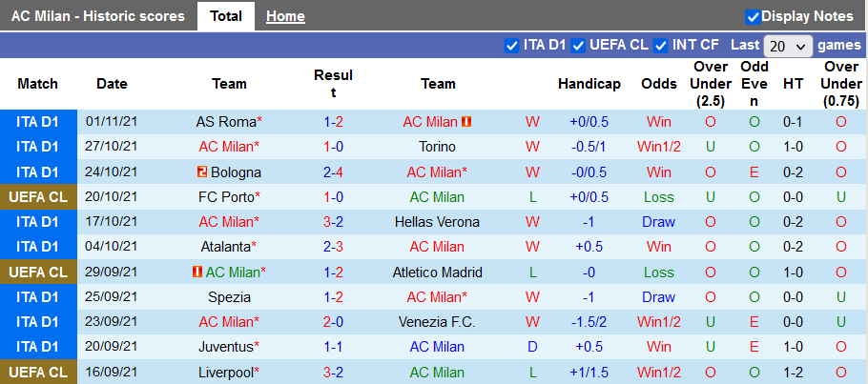Click the Juventus team name
The width and height of the screenshot is (868, 384).
tap(225, 347)
